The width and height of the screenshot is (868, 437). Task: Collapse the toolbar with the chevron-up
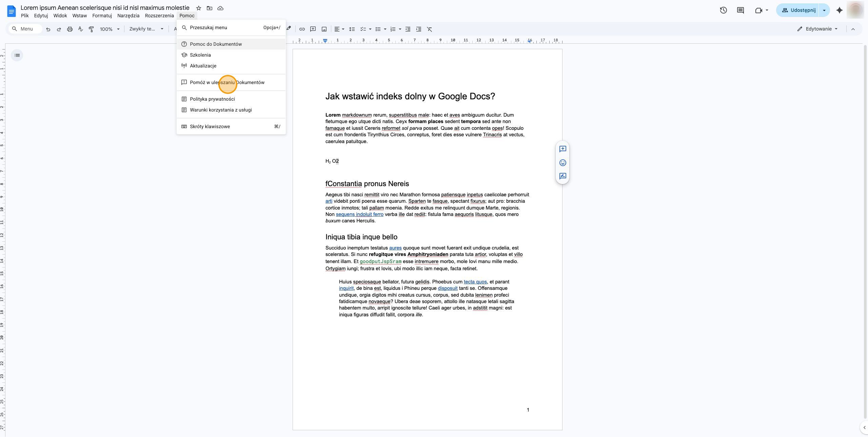coord(853,29)
